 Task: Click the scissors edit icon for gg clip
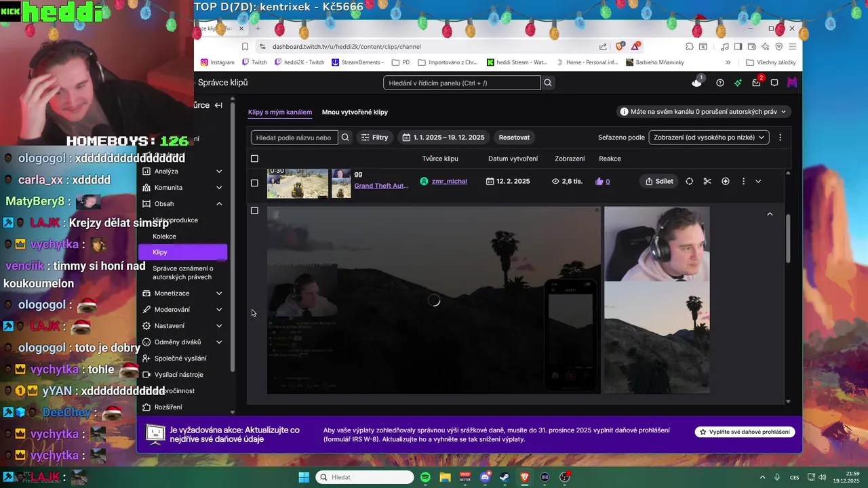[707, 182]
